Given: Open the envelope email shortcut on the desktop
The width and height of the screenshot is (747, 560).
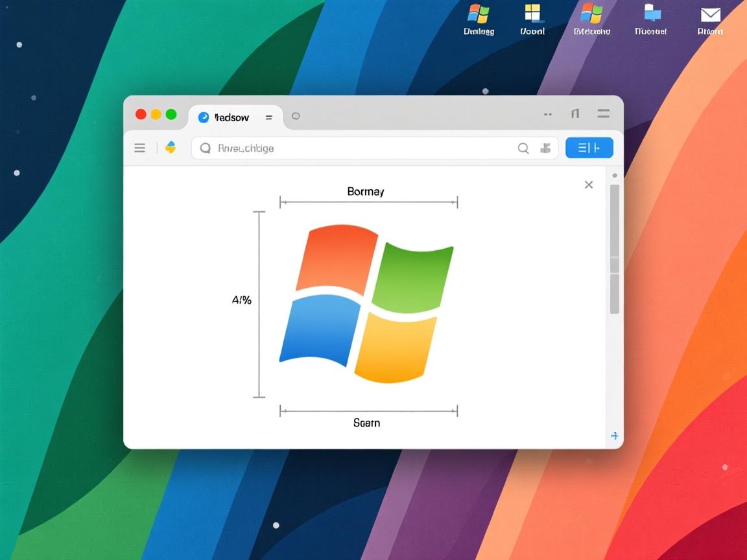Looking at the screenshot, I should (x=709, y=14).
